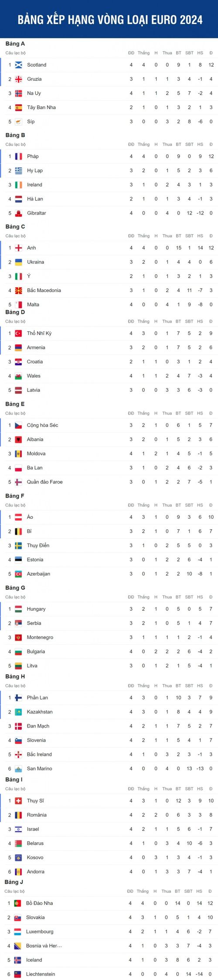Open the Quần đảo Faroe team link
This screenshot has height=980, width=218.
pos(45,482)
